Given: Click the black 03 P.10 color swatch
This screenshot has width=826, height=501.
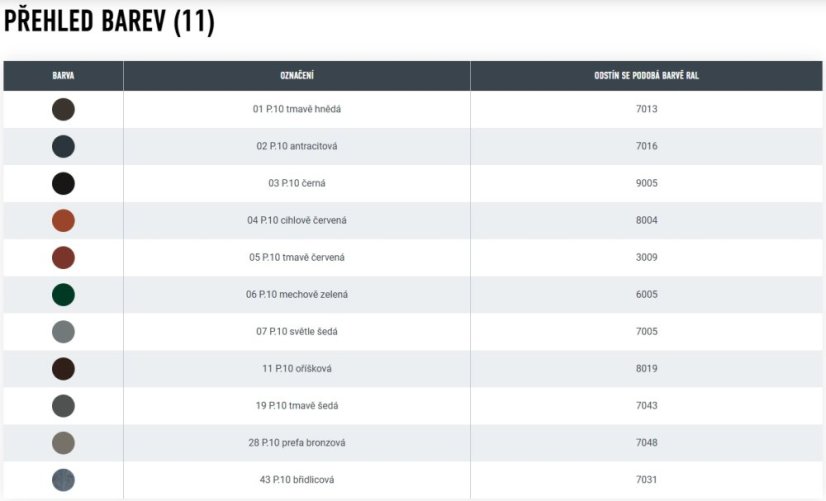Looking at the screenshot, I should pos(63,183).
